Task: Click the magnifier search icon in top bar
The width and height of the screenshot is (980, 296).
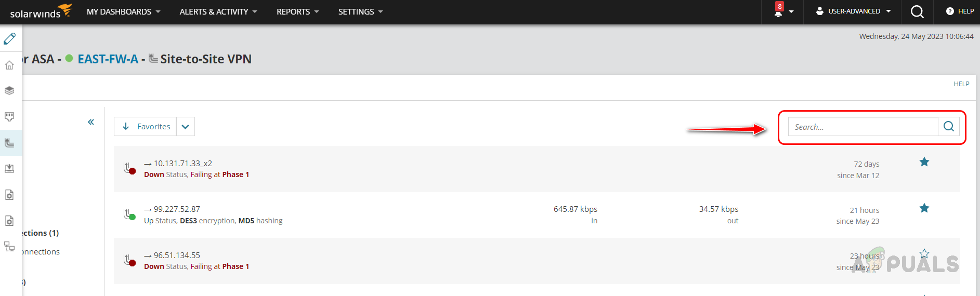Action: 917,11
